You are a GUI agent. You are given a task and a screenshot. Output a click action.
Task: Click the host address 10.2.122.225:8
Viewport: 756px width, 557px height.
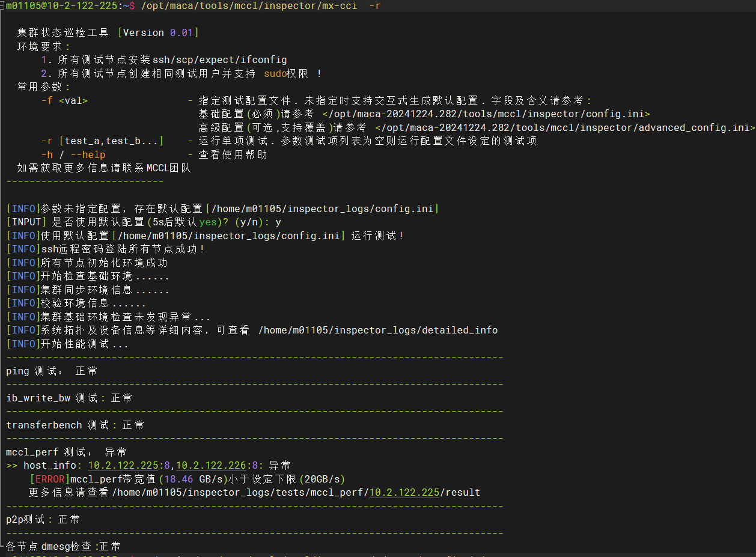(x=130, y=466)
